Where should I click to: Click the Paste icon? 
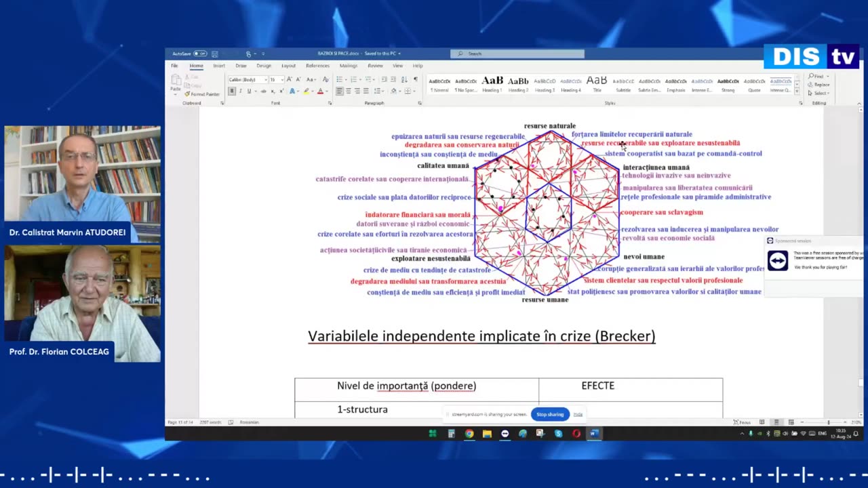pyautogui.click(x=176, y=81)
